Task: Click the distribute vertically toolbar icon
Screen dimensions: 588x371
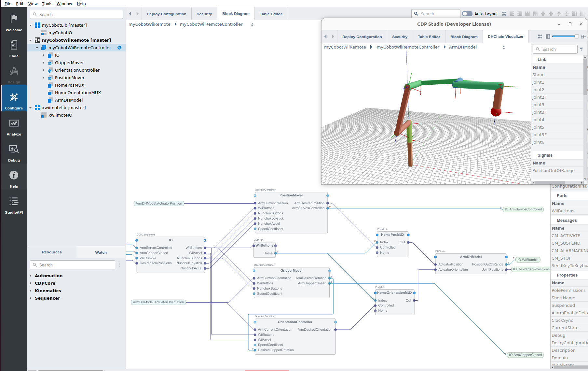Action: 567,14
